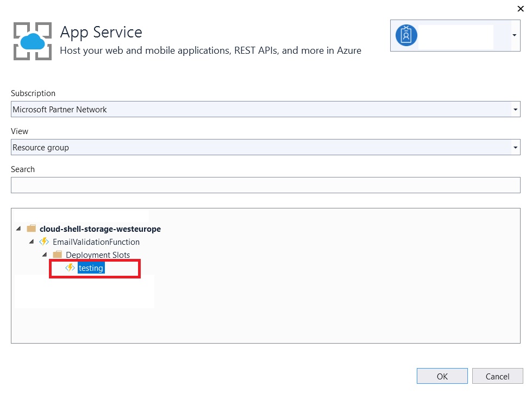
Task: Click the account badge icon top right
Action: pos(405,36)
